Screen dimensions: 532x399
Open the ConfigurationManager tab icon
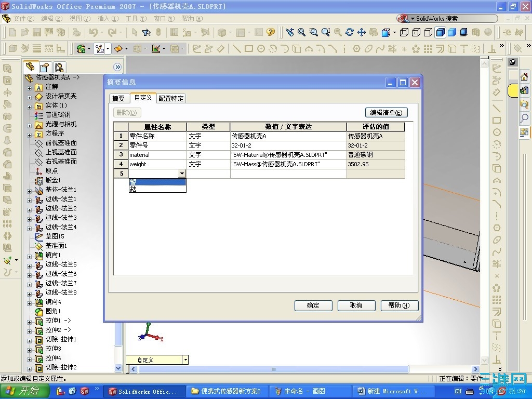pos(59,67)
